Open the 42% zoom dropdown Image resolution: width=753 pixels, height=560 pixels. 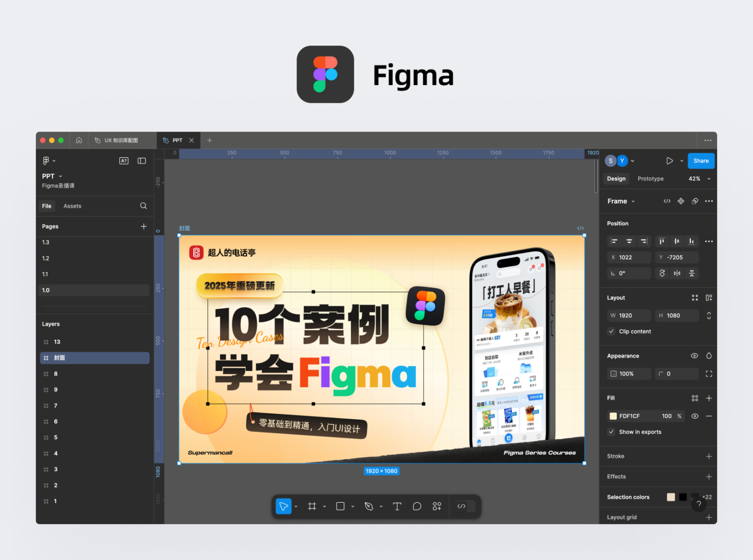click(700, 179)
